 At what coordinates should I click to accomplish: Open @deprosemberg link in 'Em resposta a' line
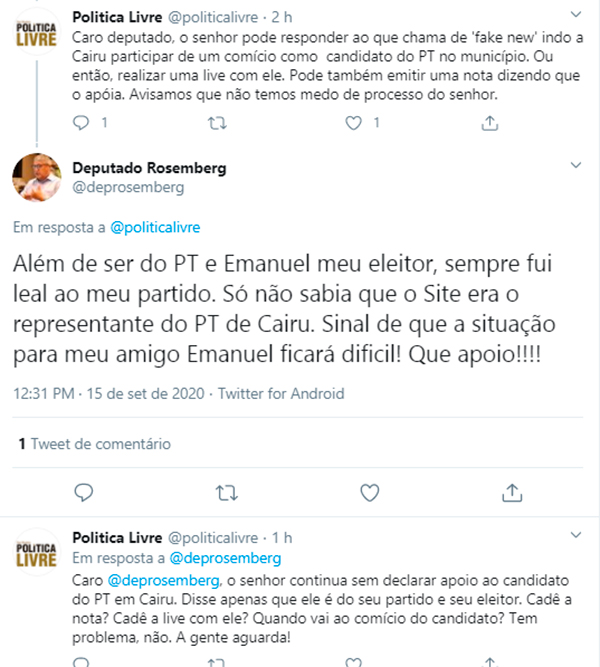[224, 558]
